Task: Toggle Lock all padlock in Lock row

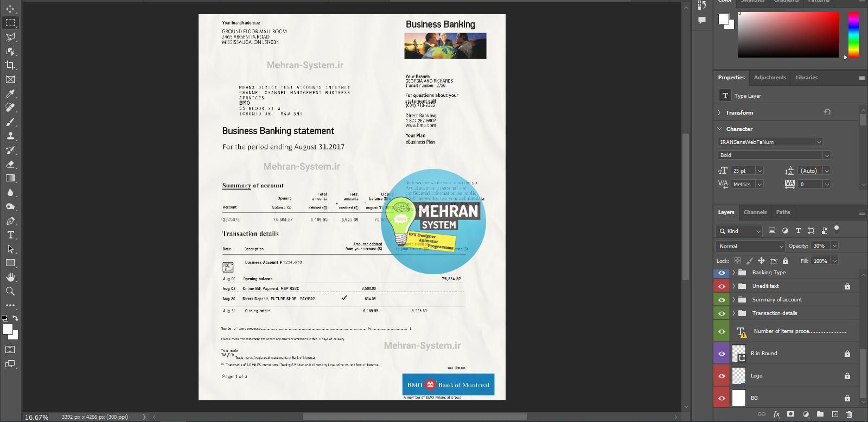Action: pos(785,261)
